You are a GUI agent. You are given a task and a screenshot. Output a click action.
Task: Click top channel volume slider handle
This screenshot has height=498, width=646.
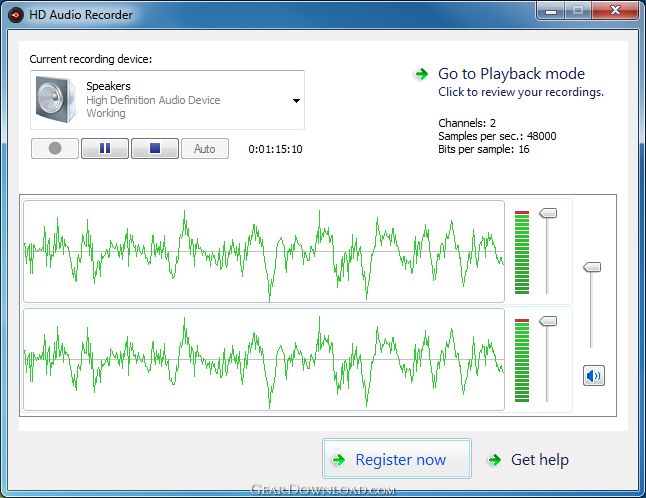(x=548, y=213)
